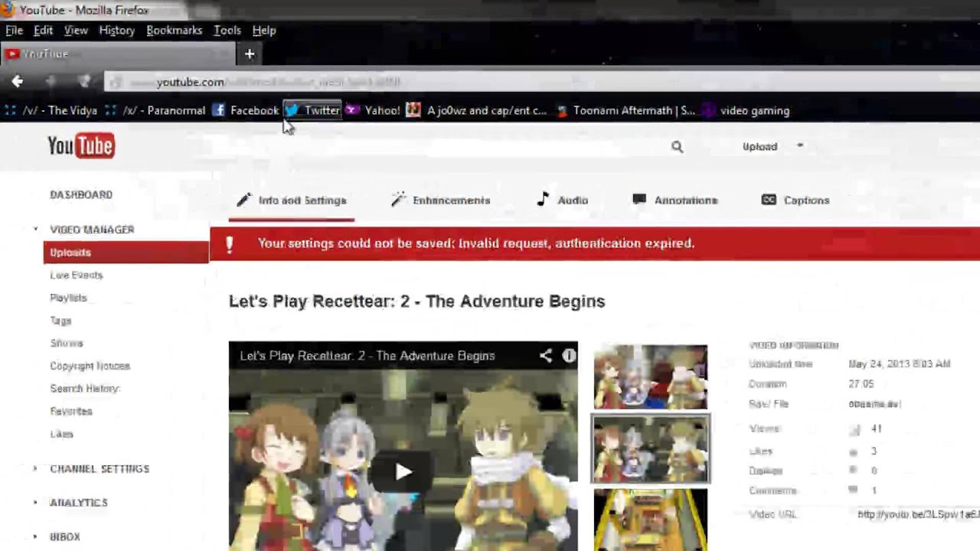Open the File menu
980x551 pixels.
click(14, 31)
